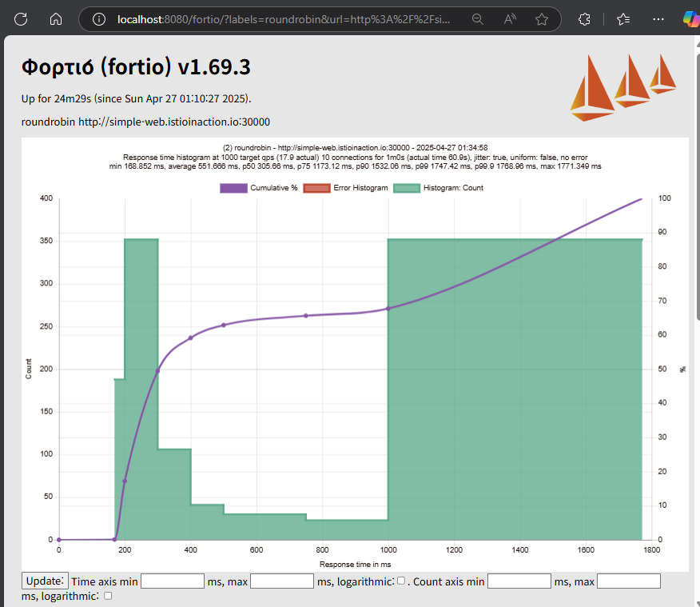Click 'Response time in ms' axis label

point(355,564)
